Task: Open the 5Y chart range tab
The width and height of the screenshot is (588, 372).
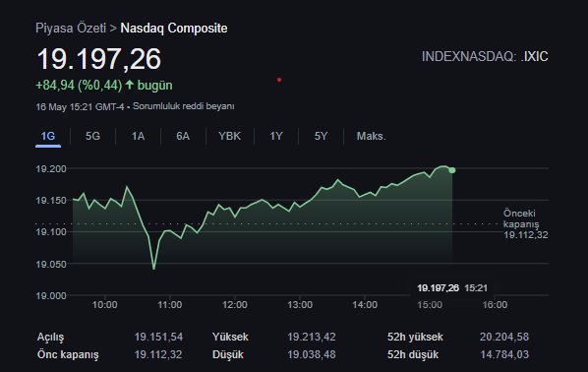Action: pyautogui.click(x=321, y=136)
